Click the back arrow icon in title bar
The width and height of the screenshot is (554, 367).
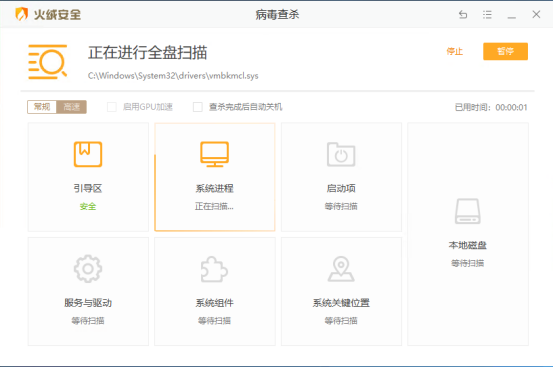[x=463, y=14]
